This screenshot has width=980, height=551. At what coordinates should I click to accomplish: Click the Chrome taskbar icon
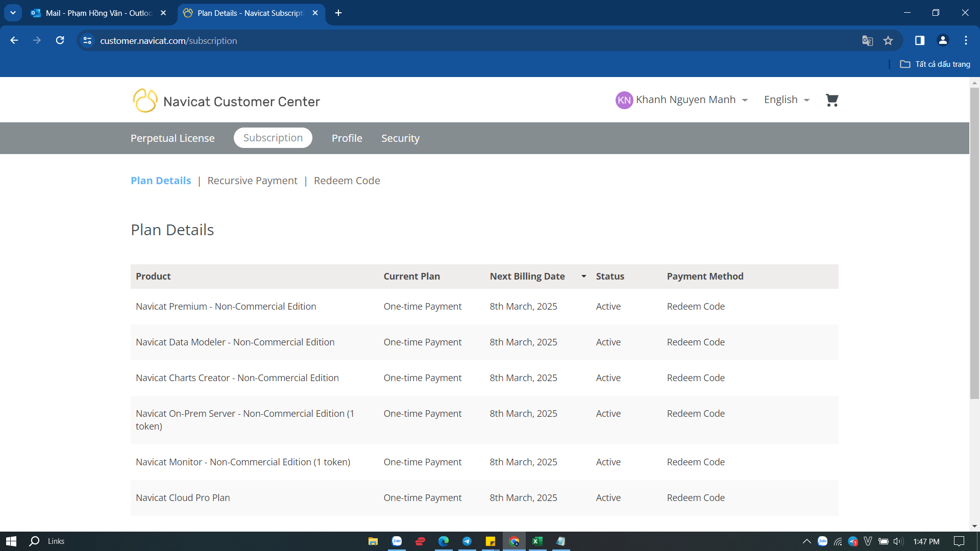coord(514,541)
